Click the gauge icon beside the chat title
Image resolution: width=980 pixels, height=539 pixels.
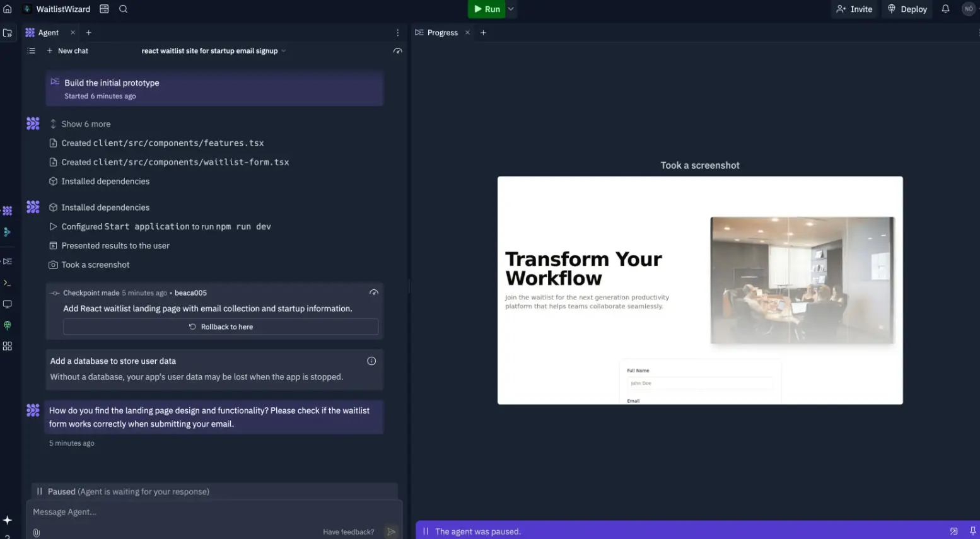(397, 51)
